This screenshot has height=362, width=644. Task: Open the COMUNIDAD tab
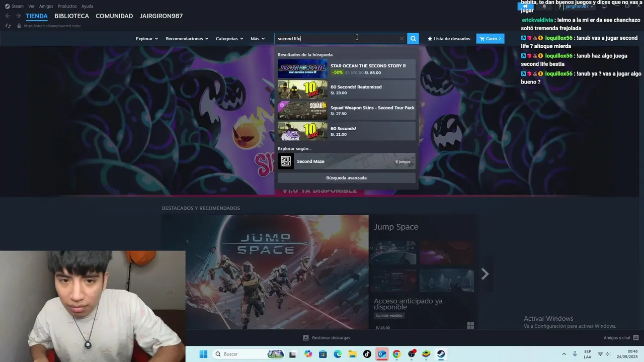coord(114,16)
